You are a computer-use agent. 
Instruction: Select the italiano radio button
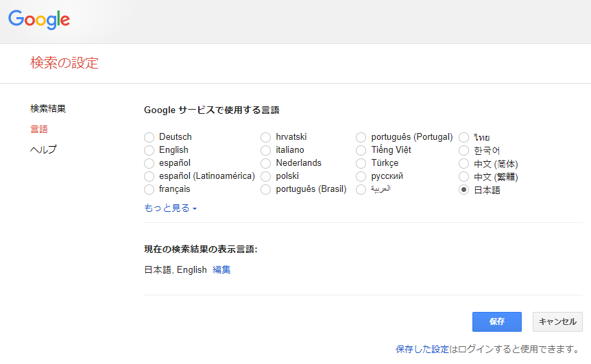(266, 150)
